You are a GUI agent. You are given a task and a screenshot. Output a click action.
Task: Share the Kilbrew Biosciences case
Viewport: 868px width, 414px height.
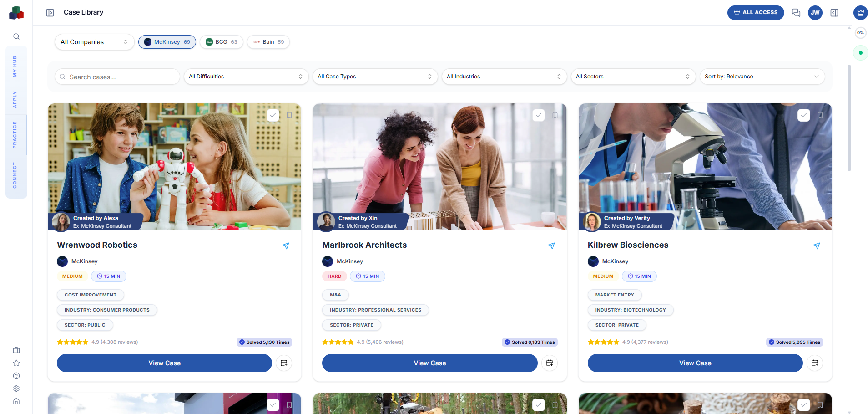click(817, 246)
